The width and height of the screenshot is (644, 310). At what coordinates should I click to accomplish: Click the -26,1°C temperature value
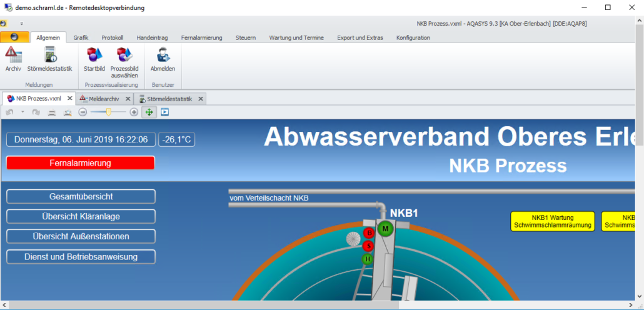pyautogui.click(x=176, y=139)
